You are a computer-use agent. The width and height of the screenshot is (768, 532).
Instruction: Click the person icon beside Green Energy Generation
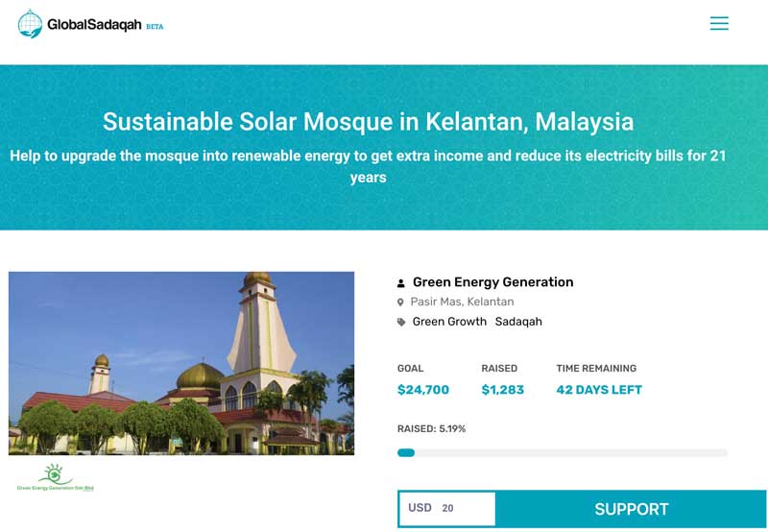pos(400,282)
